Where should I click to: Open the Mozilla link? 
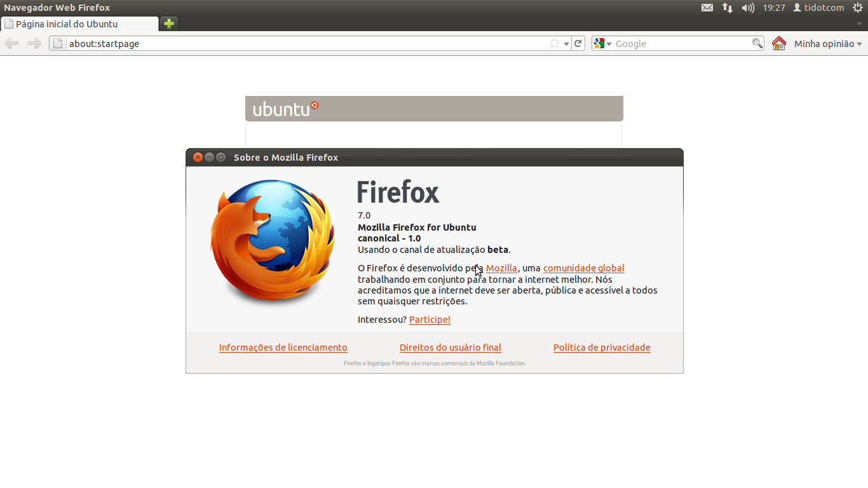click(x=501, y=268)
